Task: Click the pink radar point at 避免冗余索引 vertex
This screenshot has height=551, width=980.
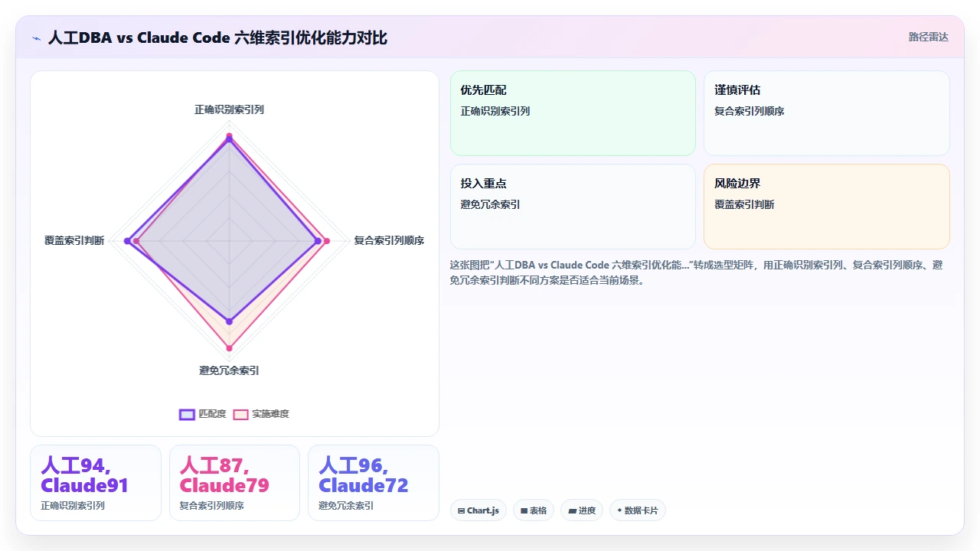Action: coord(229,349)
